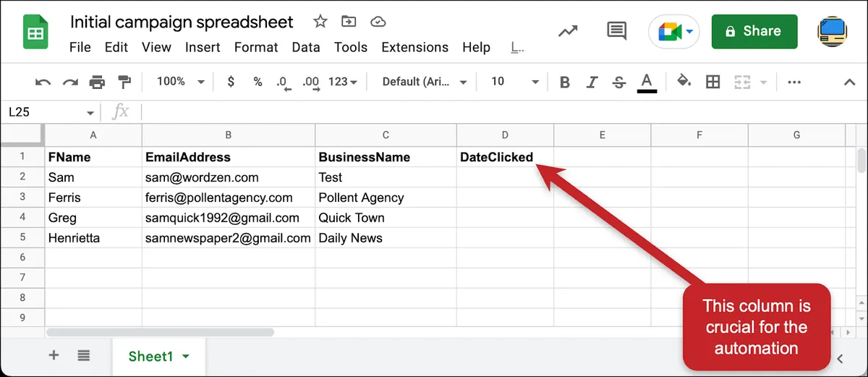Select row 3 header
Viewport: 868px width, 377px height.
(22, 198)
